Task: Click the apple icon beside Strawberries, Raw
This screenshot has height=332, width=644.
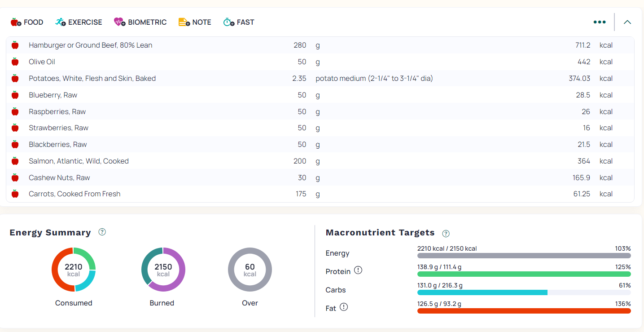Action: pyautogui.click(x=15, y=128)
